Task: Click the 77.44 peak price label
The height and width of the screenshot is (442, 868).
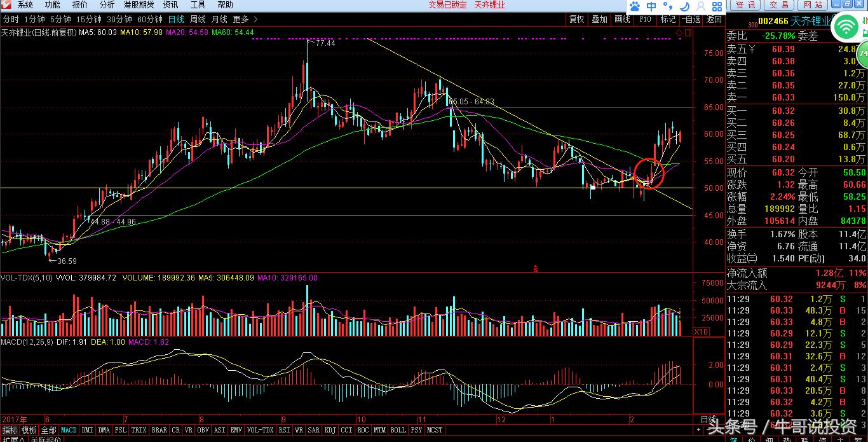Action: tap(325, 43)
